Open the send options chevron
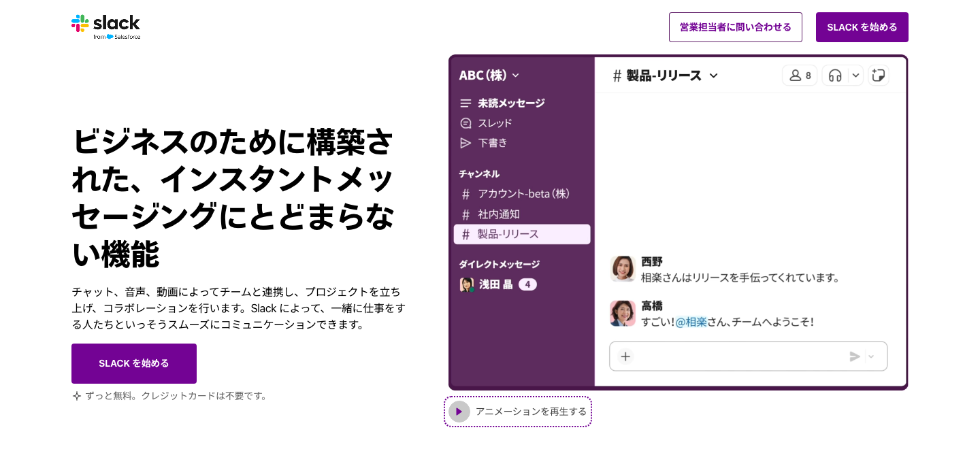This screenshot has height=449, width=980. click(871, 356)
